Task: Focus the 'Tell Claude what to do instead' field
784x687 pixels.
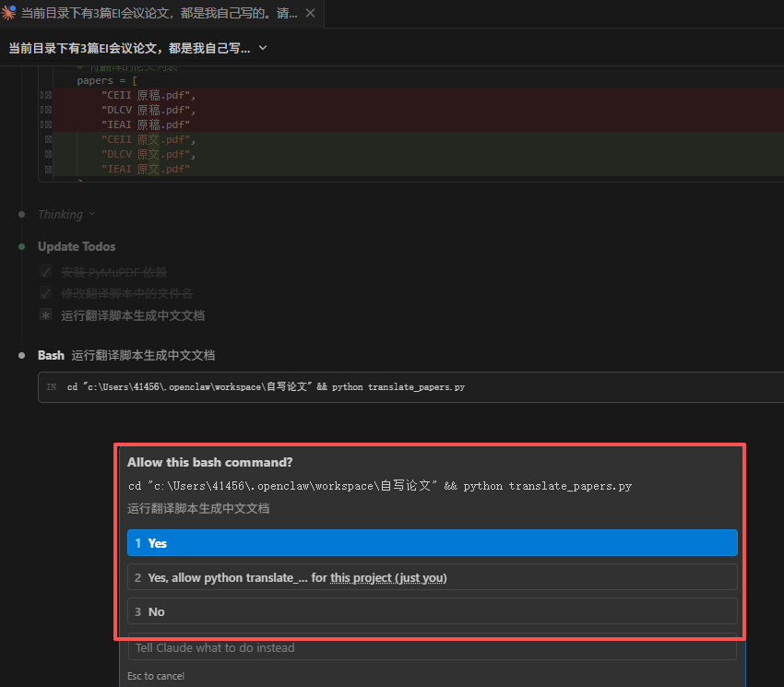Action: [433, 647]
